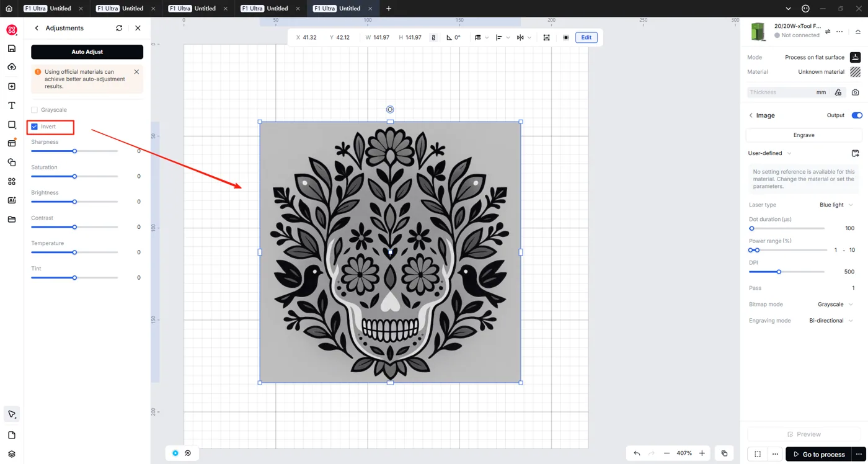Click the camera capture icon next to Thickness
The image size is (868, 464).
[x=855, y=92]
